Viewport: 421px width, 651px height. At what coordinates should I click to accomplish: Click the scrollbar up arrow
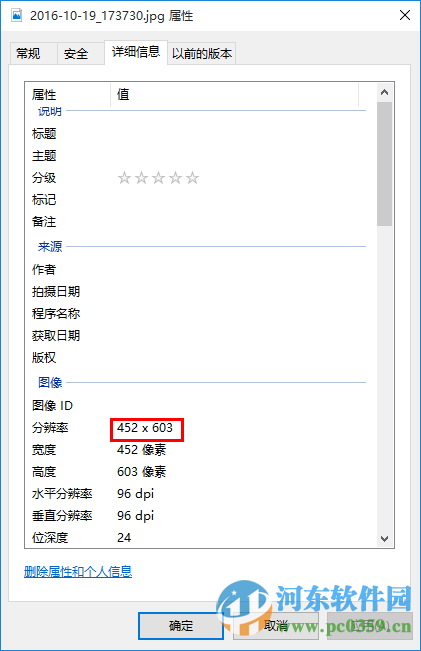tap(384, 92)
